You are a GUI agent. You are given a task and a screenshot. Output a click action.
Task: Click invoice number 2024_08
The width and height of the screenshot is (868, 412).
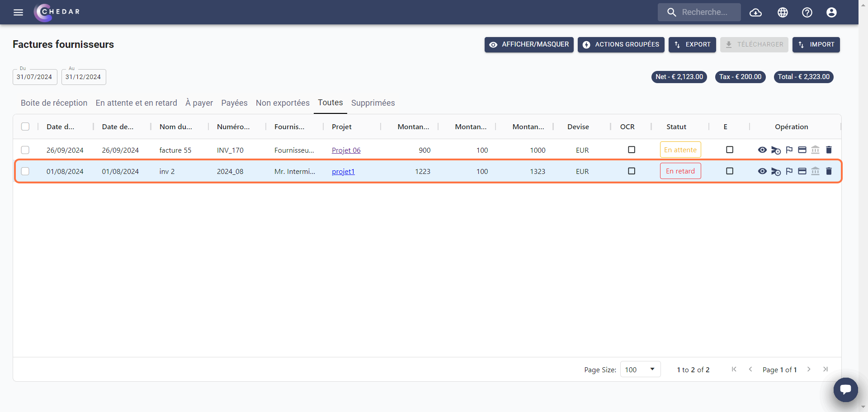point(230,171)
